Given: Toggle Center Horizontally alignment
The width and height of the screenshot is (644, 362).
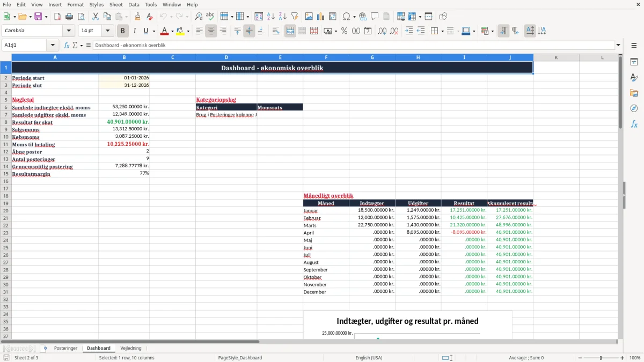Looking at the screenshot, I should pyautogui.click(x=211, y=31).
